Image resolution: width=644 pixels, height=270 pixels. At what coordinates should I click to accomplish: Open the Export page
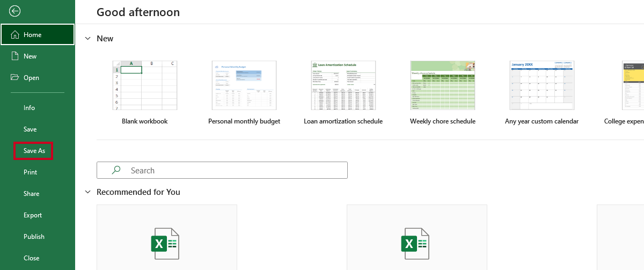coord(33,215)
